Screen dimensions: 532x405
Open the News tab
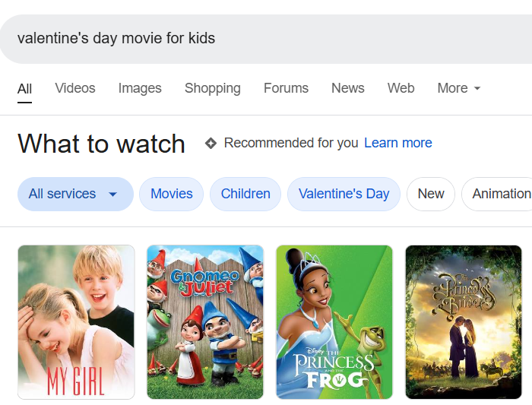coord(348,88)
